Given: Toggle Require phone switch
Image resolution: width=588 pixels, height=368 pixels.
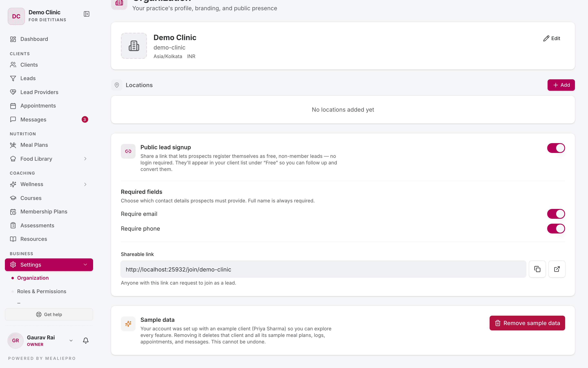Looking at the screenshot, I should (556, 229).
